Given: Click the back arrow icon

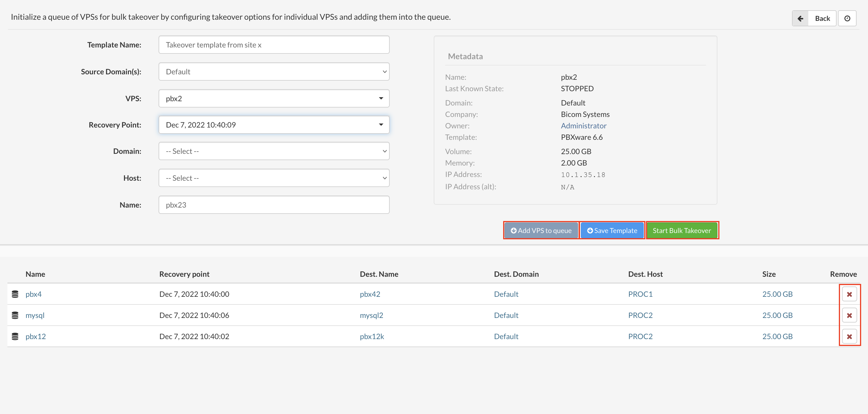Looking at the screenshot, I should (800, 19).
